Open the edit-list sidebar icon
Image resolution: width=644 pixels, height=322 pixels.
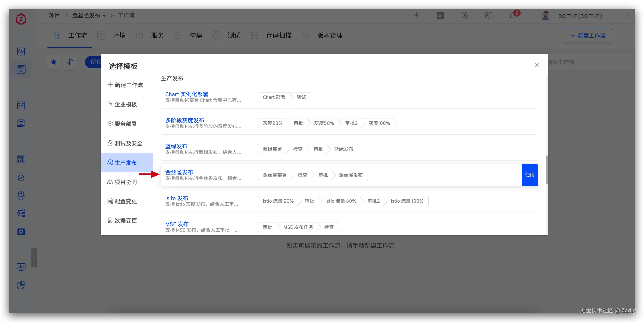21,105
